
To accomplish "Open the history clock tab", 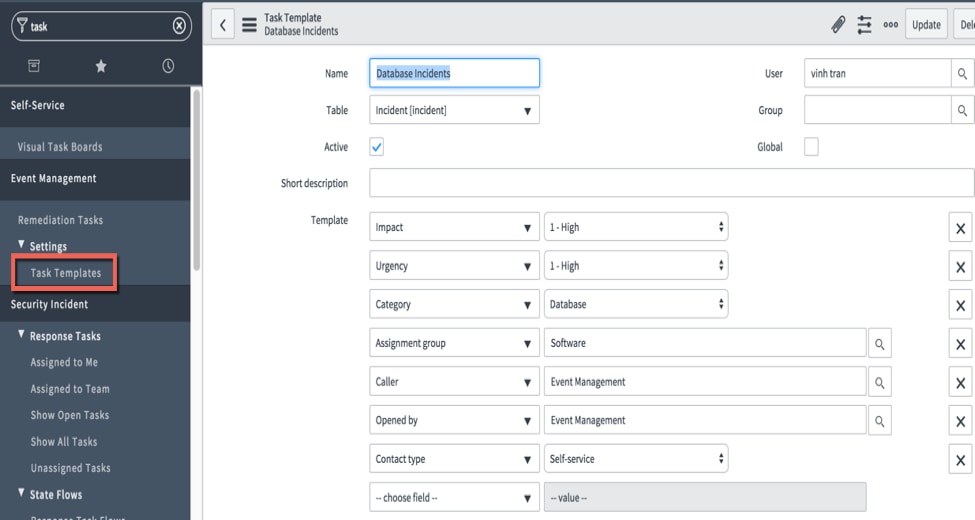I will tap(168, 65).
